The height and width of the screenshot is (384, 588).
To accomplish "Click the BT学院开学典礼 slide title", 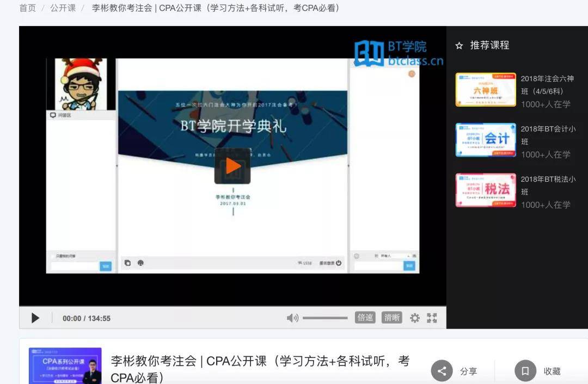I will pyautogui.click(x=233, y=126).
